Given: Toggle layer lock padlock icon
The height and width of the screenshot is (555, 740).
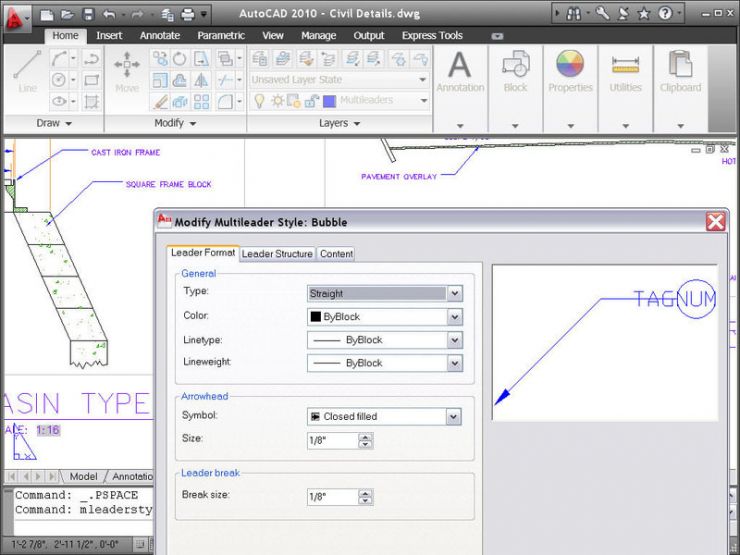Looking at the screenshot, I should tap(311, 101).
